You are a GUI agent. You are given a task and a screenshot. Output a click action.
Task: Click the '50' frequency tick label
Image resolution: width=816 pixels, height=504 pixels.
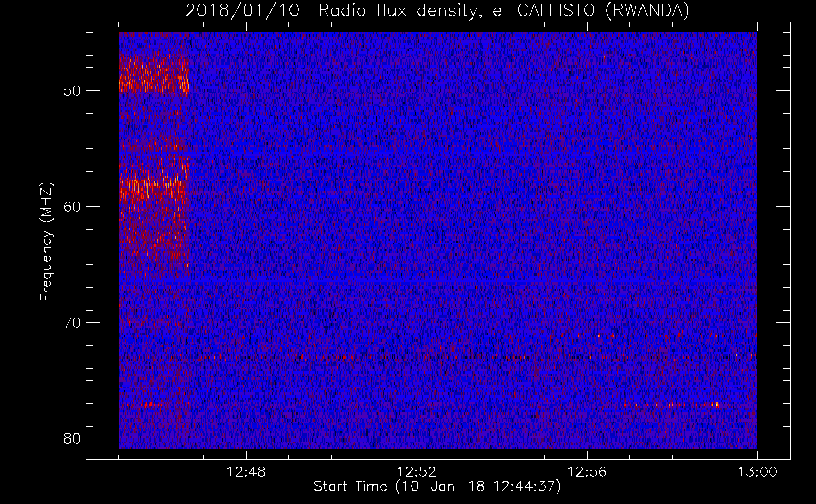pyautogui.click(x=73, y=91)
